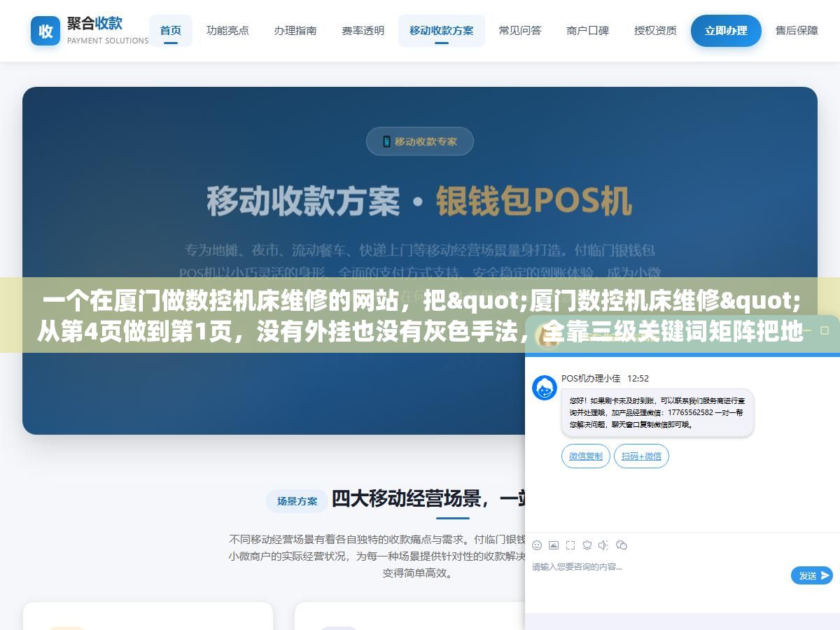Click the image upload icon in chat
840x630 pixels.
tap(554, 545)
